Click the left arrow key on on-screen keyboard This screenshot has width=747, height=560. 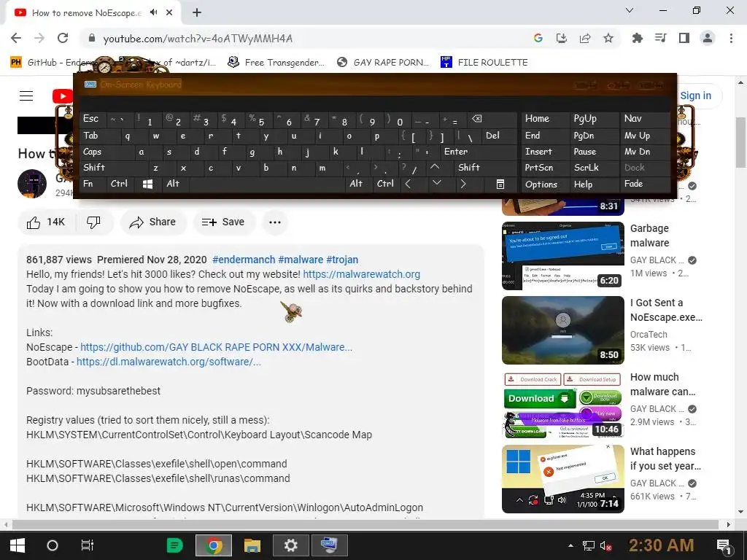pos(409,184)
